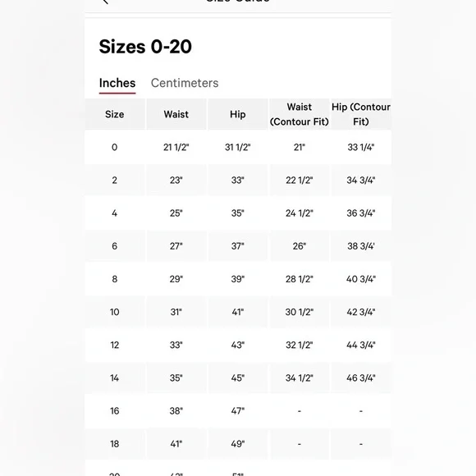This screenshot has width=476, height=476.
Task: Go back using the top-left arrow
Action: [105, 2]
